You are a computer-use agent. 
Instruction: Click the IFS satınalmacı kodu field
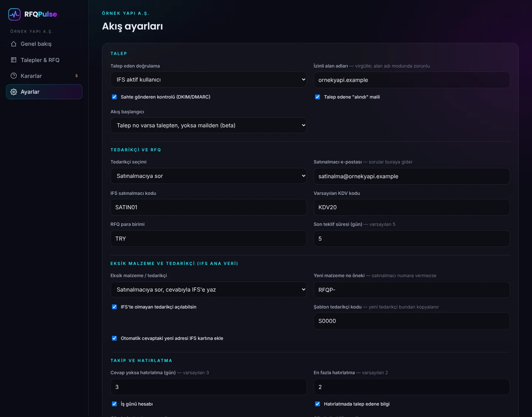coord(209,207)
